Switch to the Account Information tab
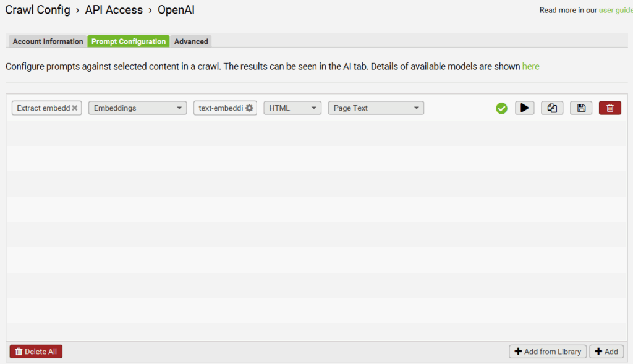Viewport: 633px width, 364px height. 48,41
